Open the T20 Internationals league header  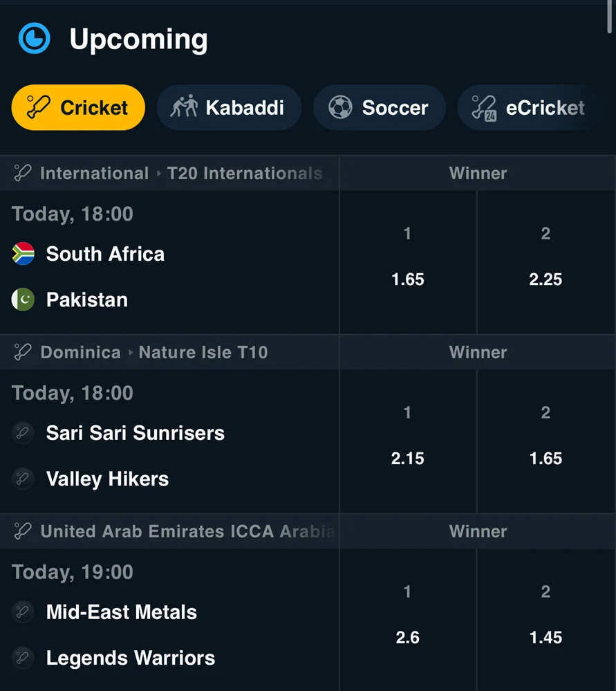(x=169, y=173)
